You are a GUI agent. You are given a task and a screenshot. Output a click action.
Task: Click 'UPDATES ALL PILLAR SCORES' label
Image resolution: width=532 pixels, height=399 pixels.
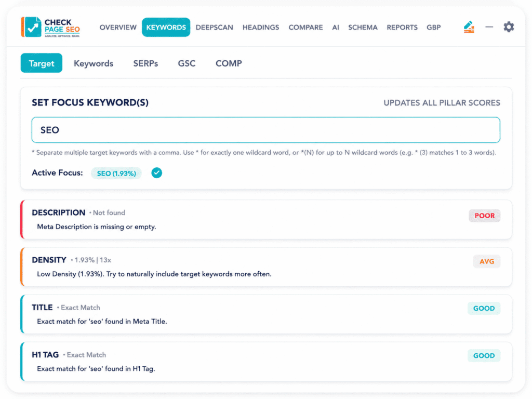point(442,103)
